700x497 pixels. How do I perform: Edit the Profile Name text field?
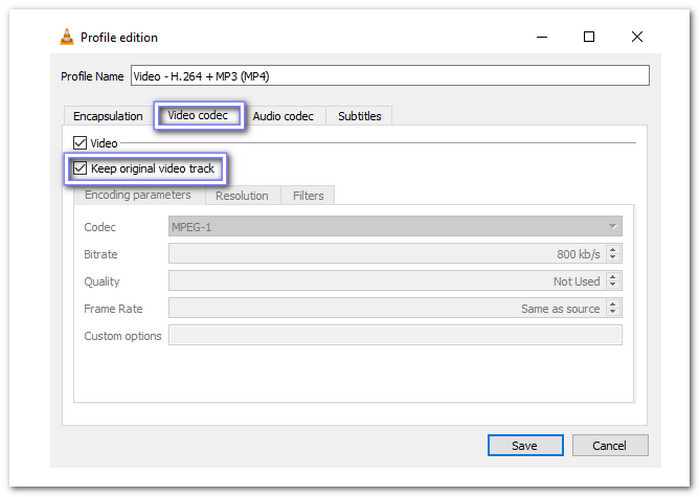click(390, 75)
